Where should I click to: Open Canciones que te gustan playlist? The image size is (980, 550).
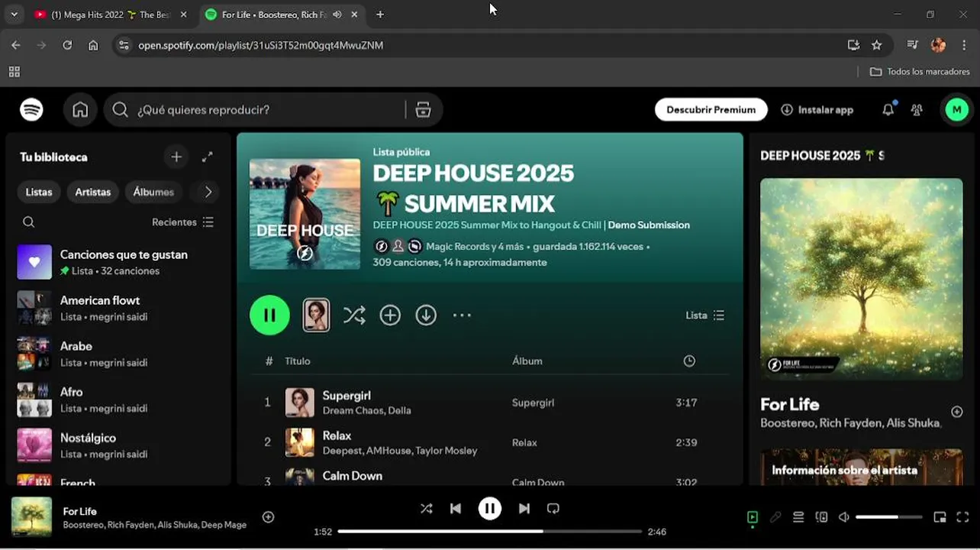click(x=118, y=262)
